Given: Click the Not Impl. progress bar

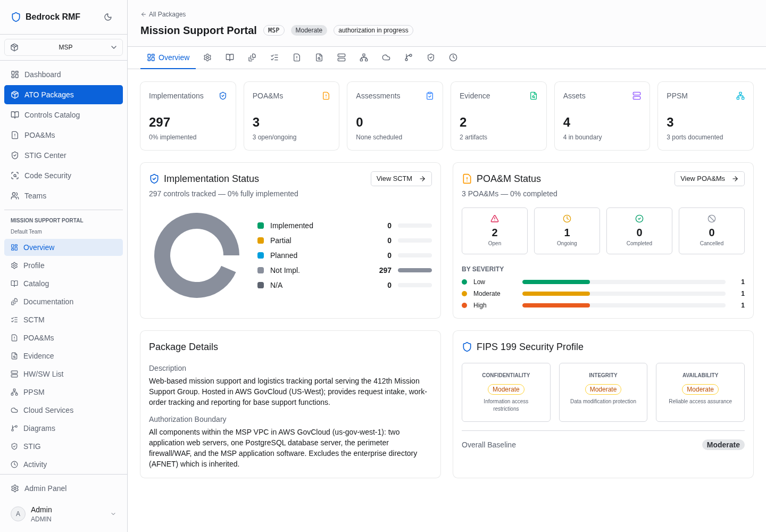Looking at the screenshot, I should pos(415,270).
